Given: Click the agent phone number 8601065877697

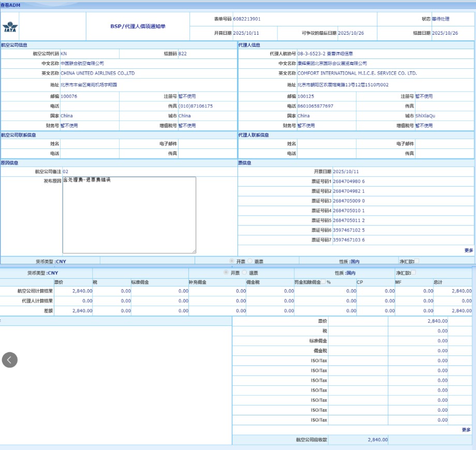Looking at the screenshot, I should point(315,106).
